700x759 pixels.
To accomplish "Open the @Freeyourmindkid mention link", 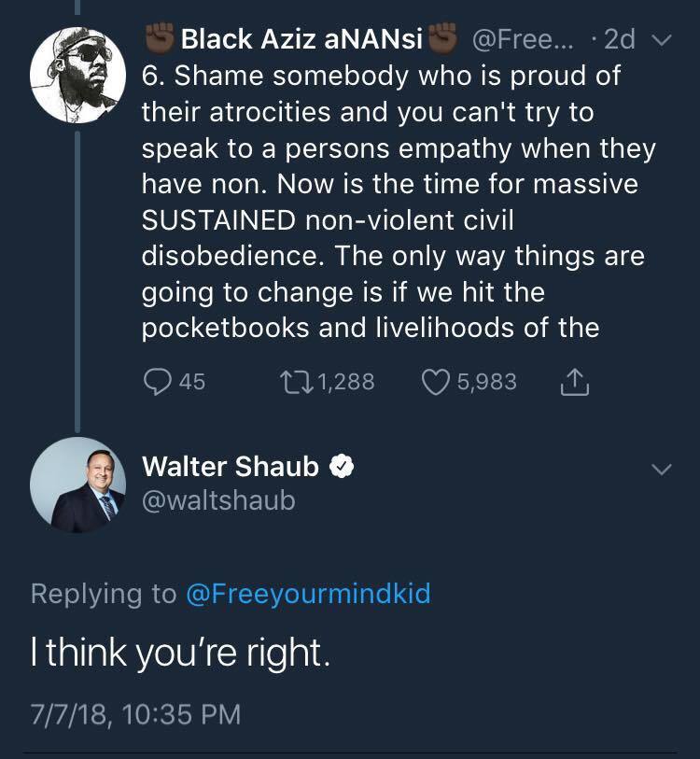I will pyautogui.click(x=309, y=594).
